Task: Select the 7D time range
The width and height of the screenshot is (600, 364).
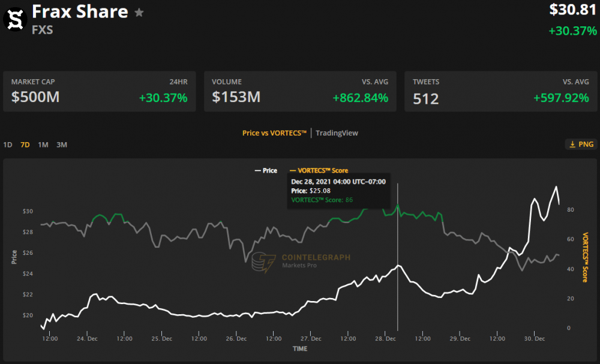Action: pos(25,145)
